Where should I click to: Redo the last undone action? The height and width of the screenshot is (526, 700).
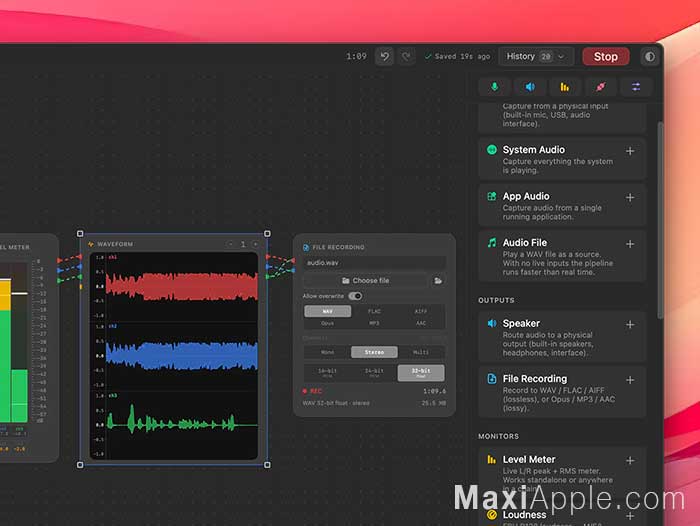pyautogui.click(x=406, y=57)
